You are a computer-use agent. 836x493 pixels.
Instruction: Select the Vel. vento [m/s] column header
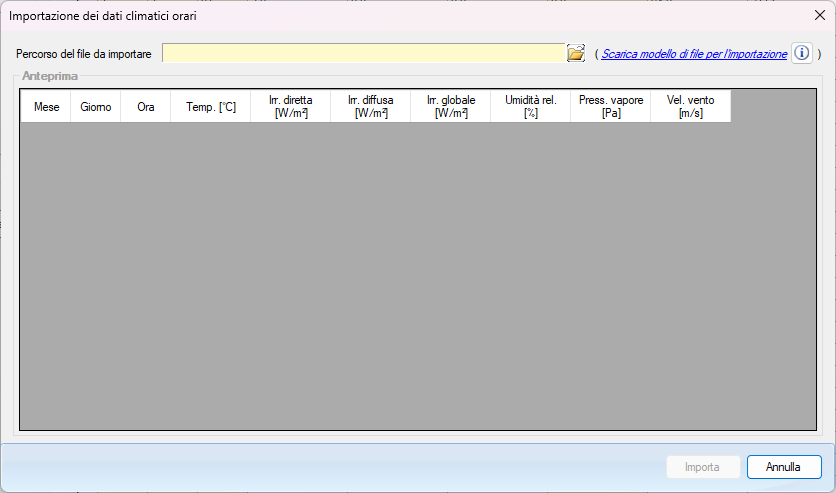click(x=690, y=107)
